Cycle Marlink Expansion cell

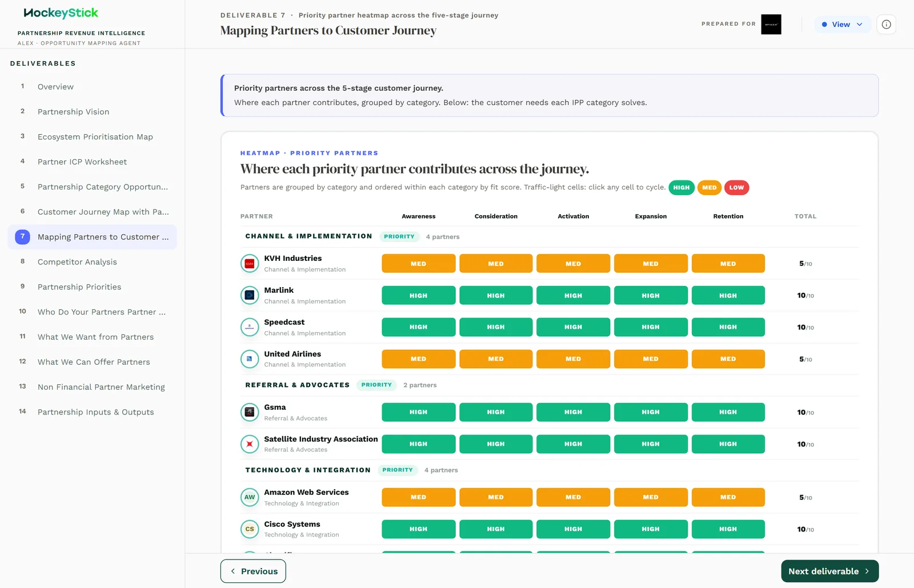coord(651,296)
